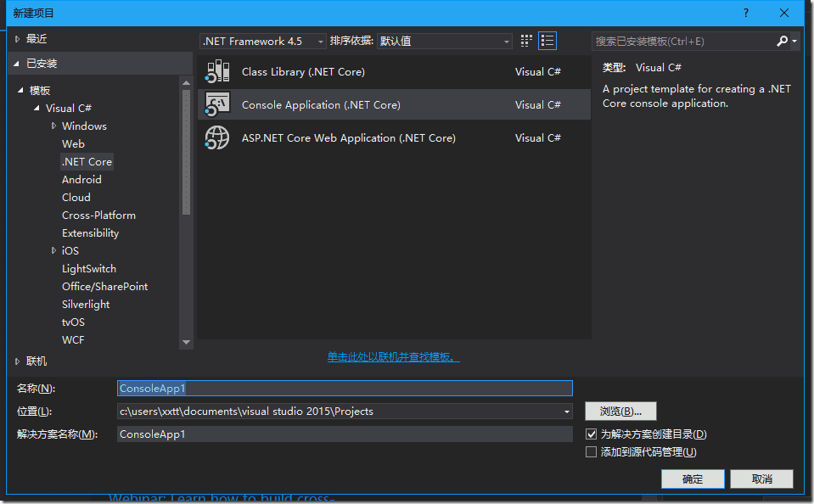Open the 浏览 dialog for project location
The width and height of the screenshot is (814, 504).
click(620, 411)
